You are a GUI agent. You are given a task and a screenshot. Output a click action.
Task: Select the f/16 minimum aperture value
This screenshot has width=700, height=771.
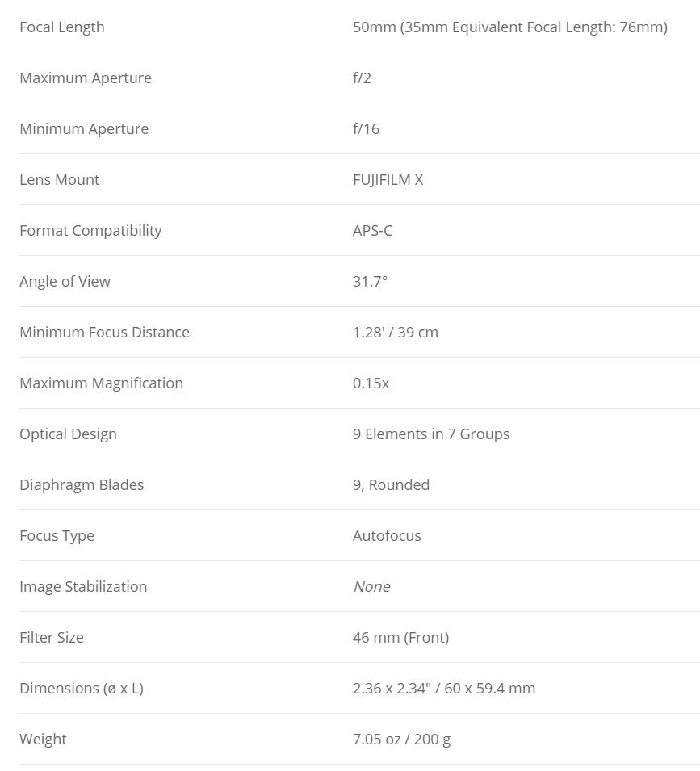pyautogui.click(x=366, y=129)
